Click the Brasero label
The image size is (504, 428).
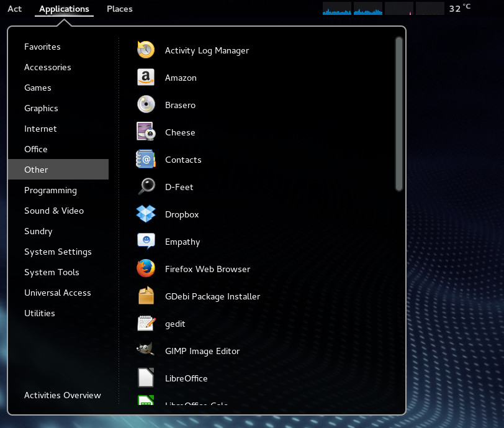[180, 105]
